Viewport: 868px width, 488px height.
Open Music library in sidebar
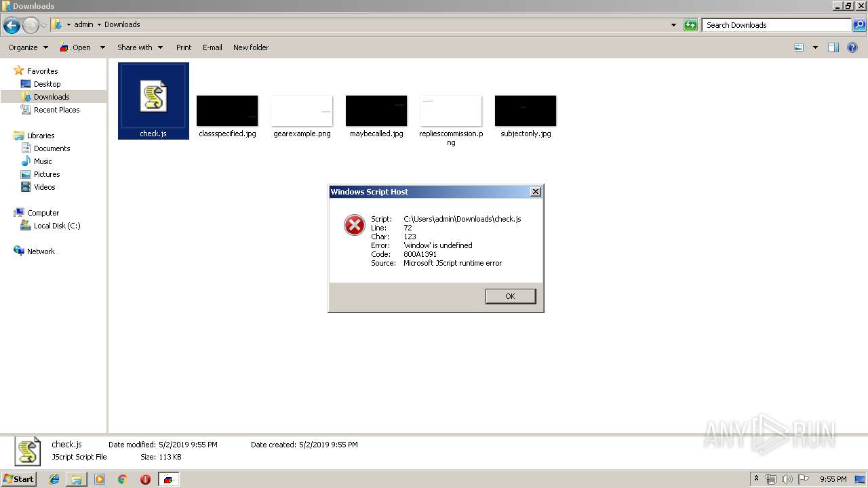pos(43,161)
